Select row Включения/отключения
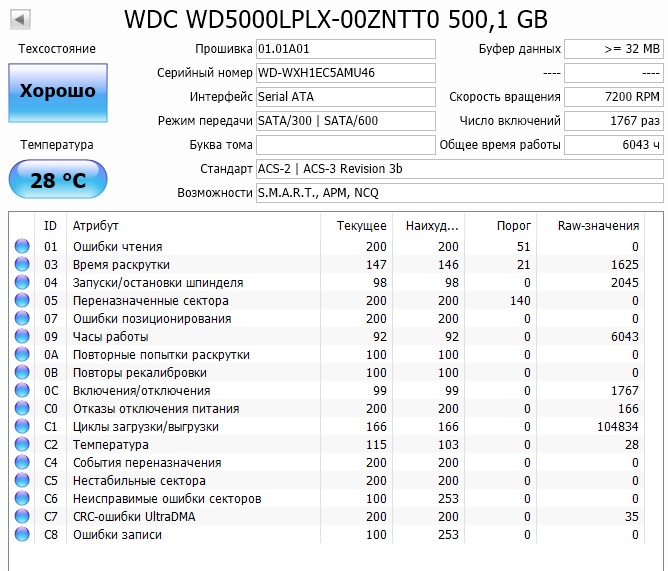668x571 pixels. point(326,390)
